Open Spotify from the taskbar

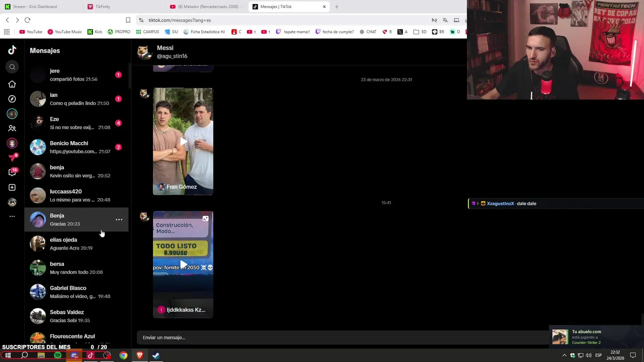(57, 355)
